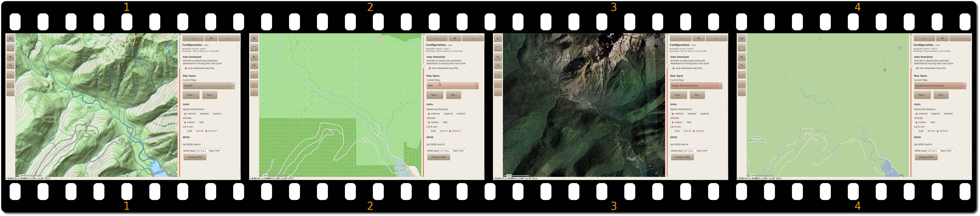Zoom in with magnifier-plus in frame 2 OSM map
The height and width of the screenshot is (216, 980).
pyautogui.click(x=254, y=57)
